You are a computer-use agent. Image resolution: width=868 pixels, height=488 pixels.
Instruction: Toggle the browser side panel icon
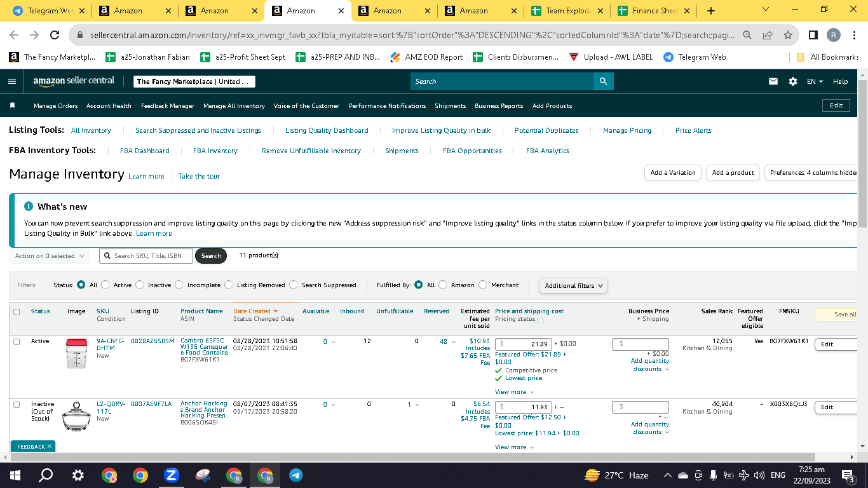coord(813,35)
